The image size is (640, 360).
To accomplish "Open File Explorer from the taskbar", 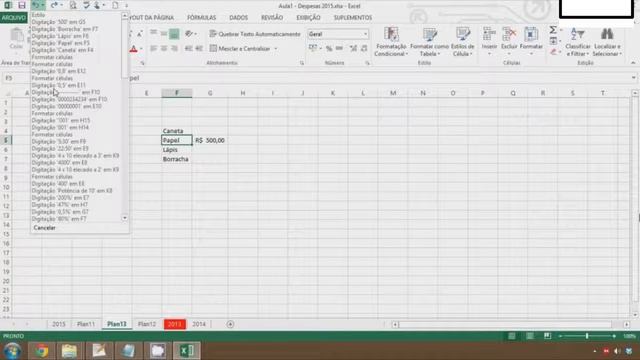I will [69, 351].
